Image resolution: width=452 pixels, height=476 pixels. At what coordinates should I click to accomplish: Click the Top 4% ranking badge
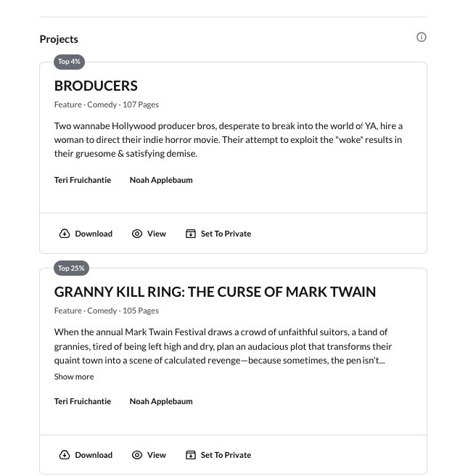[x=69, y=62]
